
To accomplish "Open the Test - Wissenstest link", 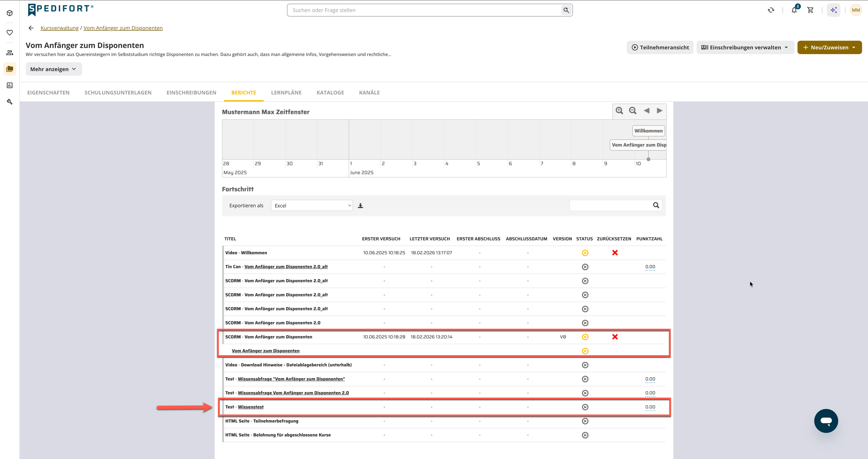I will click(251, 407).
